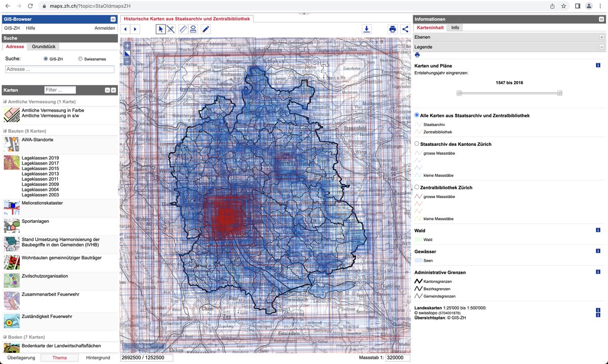
Task: Collapse Boden (7 Karten) group
Action: 5,337
